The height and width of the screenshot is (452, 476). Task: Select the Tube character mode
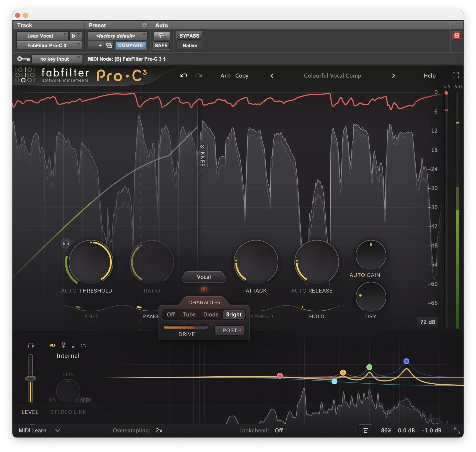(189, 314)
